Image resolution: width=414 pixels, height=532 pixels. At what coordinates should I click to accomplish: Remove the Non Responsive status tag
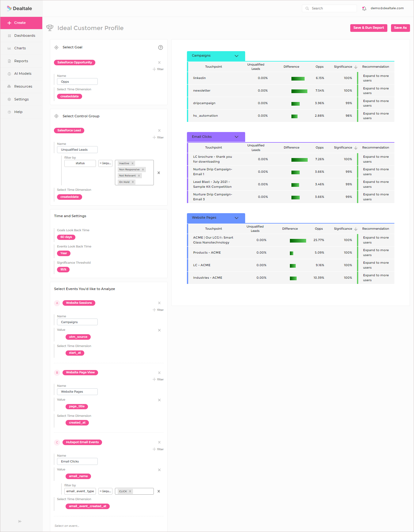[143, 170]
